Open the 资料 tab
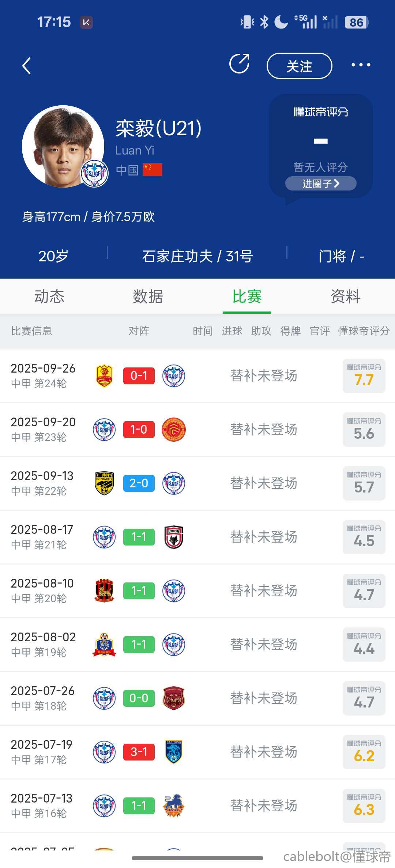395x868 pixels. [345, 296]
